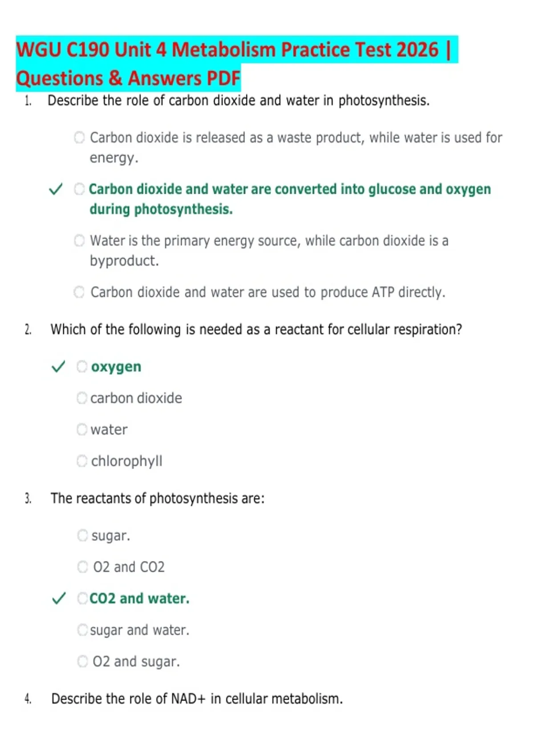Viewport: 534px width, 756px height.
Task: Select the 'Carbon dioxide and water are converted' radio option
Action: (79, 189)
